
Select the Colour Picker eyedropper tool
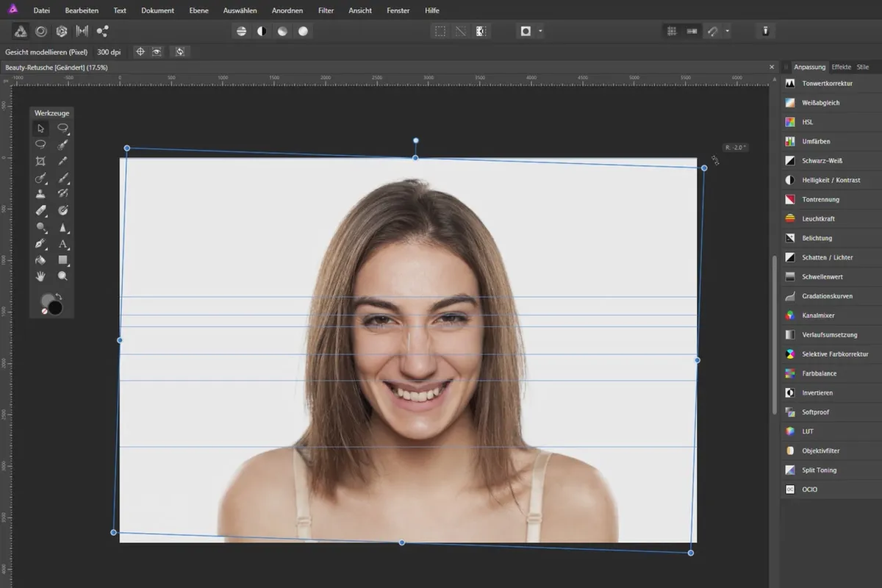coord(63,161)
